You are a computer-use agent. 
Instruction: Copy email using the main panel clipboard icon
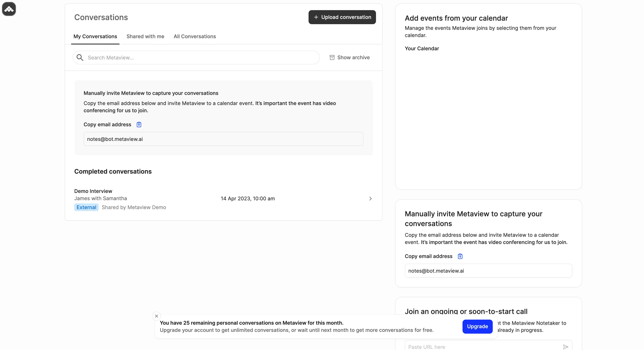coord(139,125)
